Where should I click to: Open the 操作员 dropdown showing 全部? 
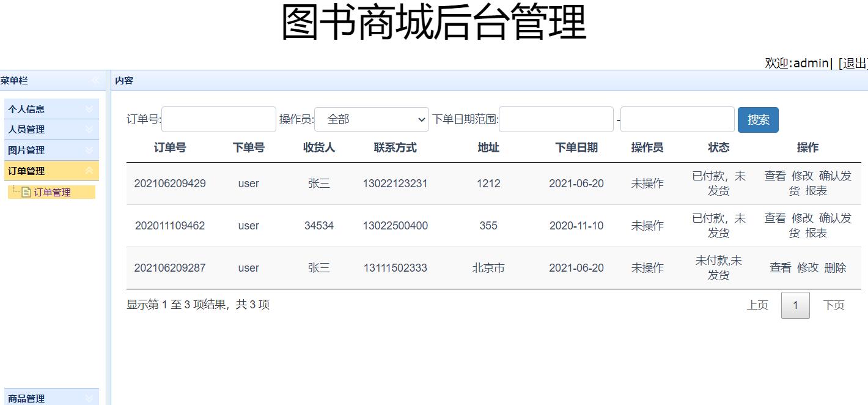[x=371, y=119]
